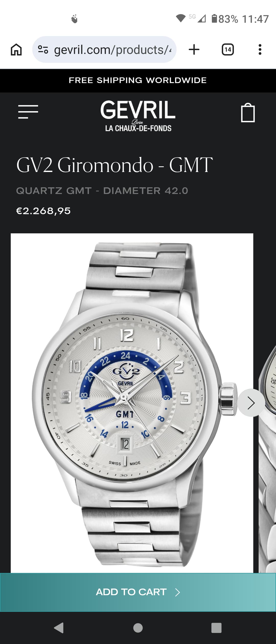The image size is (276, 644).
Task: Click the arrow on Add to Cart
Action: (178, 592)
